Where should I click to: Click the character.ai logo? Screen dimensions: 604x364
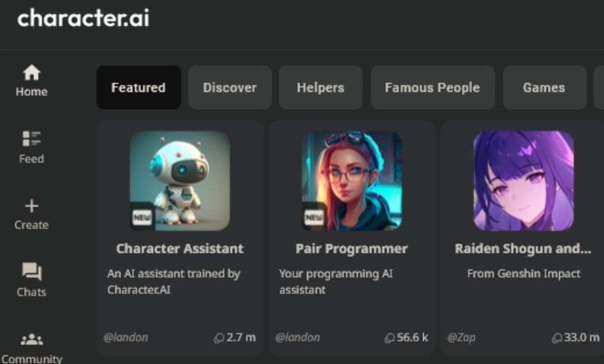(83, 18)
